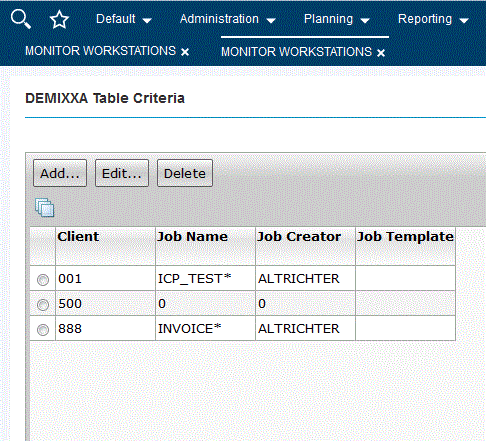486x441 pixels.
Task: Click the Job Creator column header
Action: tap(305, 246)
